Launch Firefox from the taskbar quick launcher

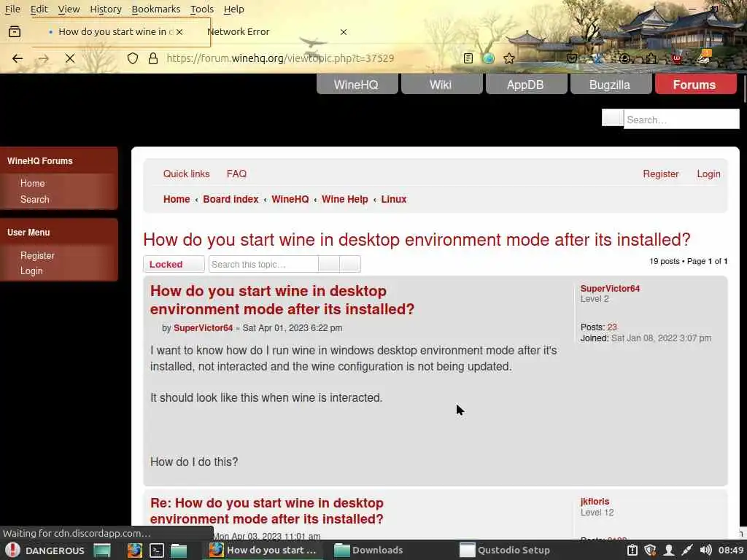point(135,550)
